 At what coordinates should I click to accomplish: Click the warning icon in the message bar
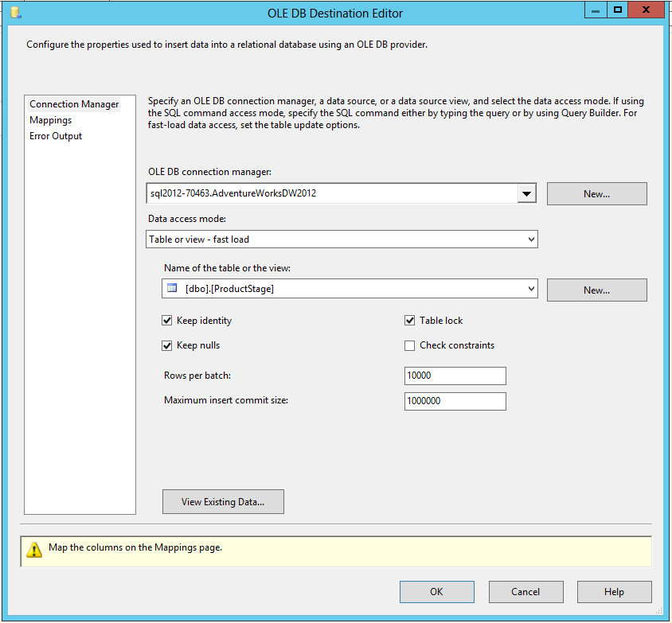(x=34, y=550)
